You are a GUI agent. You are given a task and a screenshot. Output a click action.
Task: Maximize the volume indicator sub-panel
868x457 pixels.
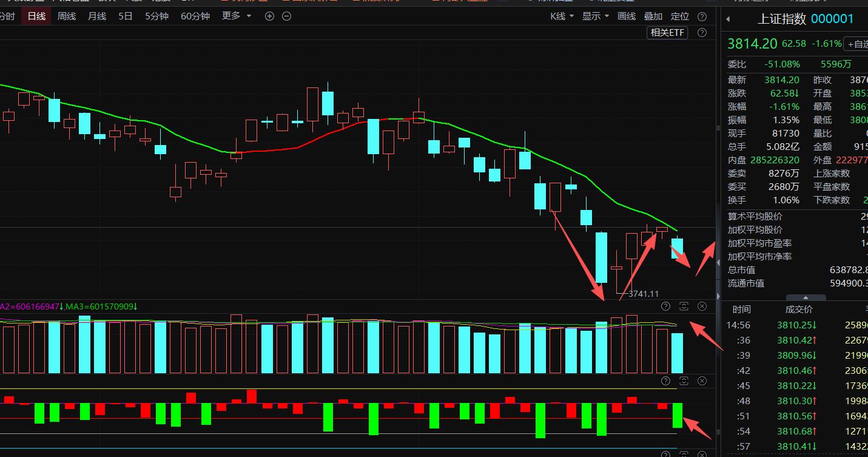pyautogui.click(x=684, y=306)
